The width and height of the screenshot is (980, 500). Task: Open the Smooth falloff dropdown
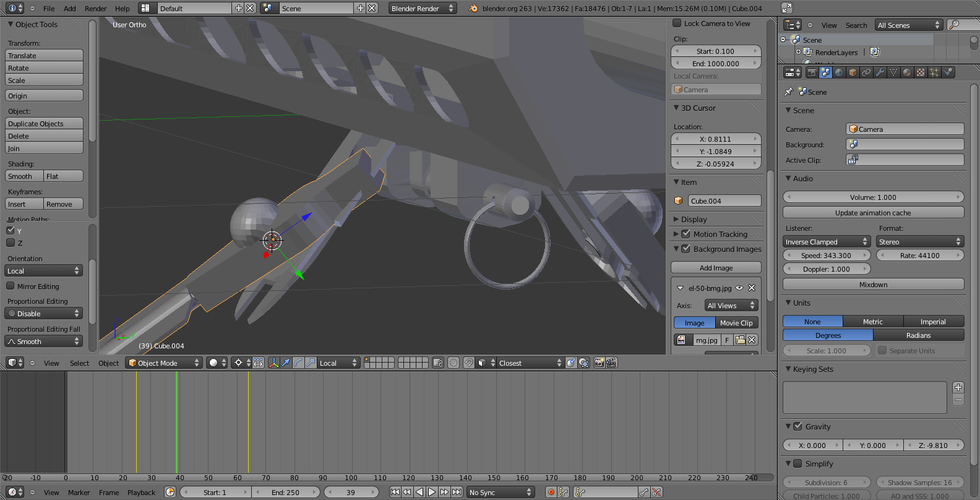[44, 341]
